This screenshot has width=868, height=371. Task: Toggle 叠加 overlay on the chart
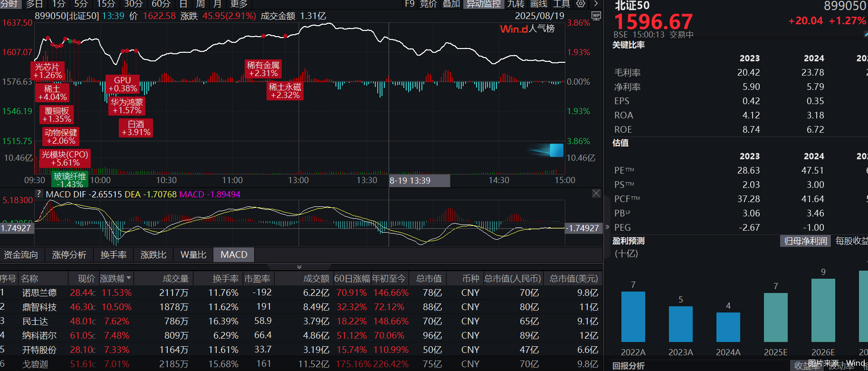point(451,4)
